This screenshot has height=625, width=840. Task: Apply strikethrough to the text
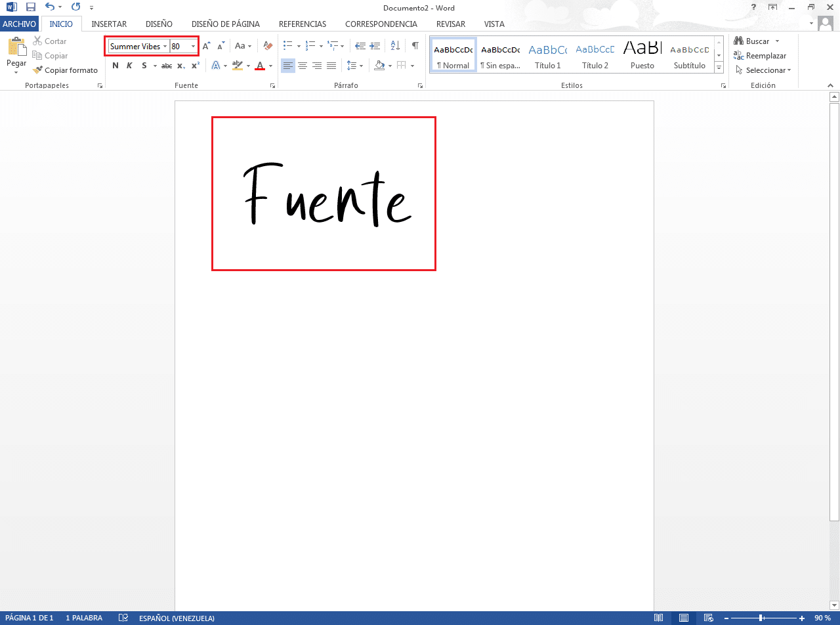(x=165, y=66)
